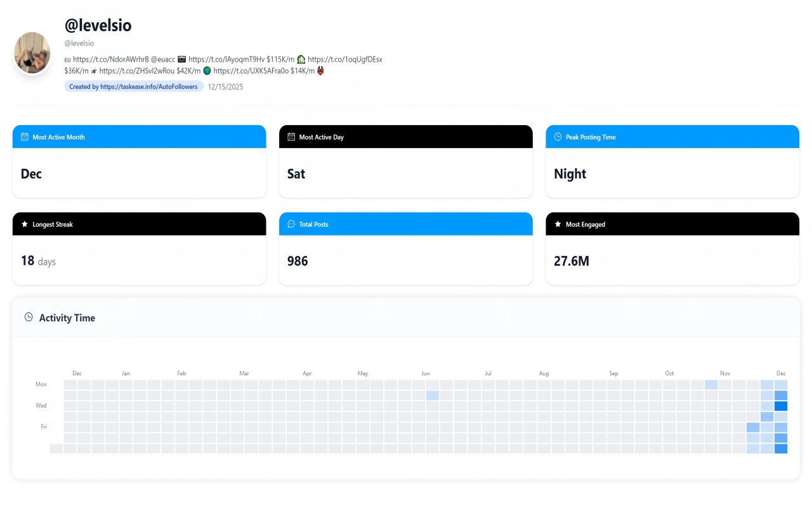Click the Sat value in Most Active Day
Image resolution: width=812 pixels, height=508 pixels.
point(296,174)
